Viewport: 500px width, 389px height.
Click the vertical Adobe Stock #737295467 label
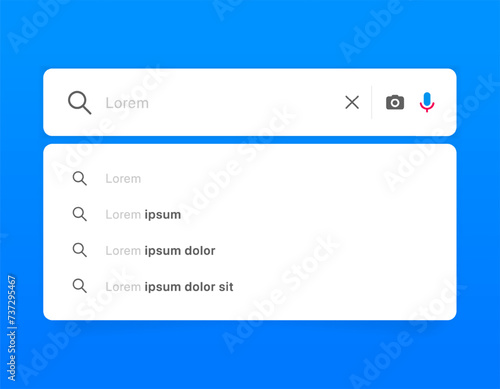click(x=12, y=328)
